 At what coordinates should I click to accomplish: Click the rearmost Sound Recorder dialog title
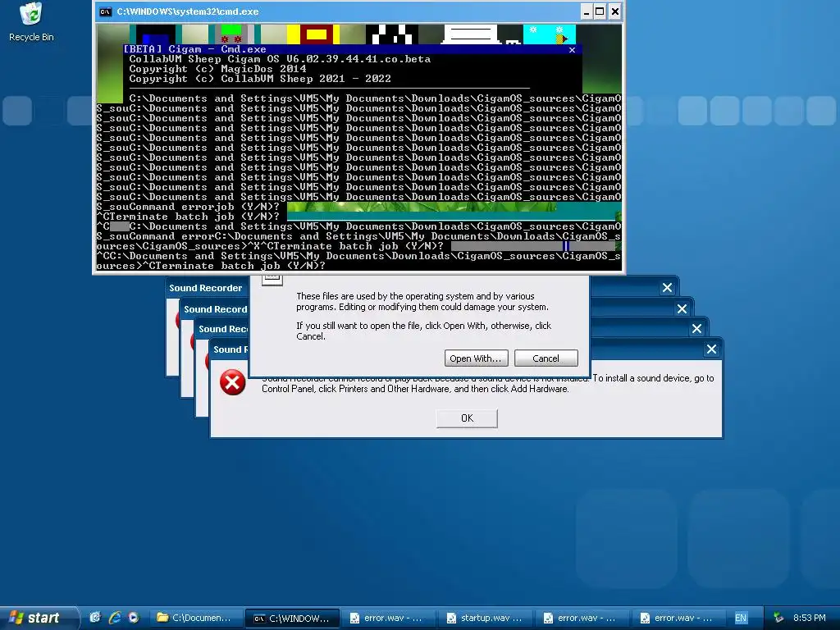coord(206,288)
